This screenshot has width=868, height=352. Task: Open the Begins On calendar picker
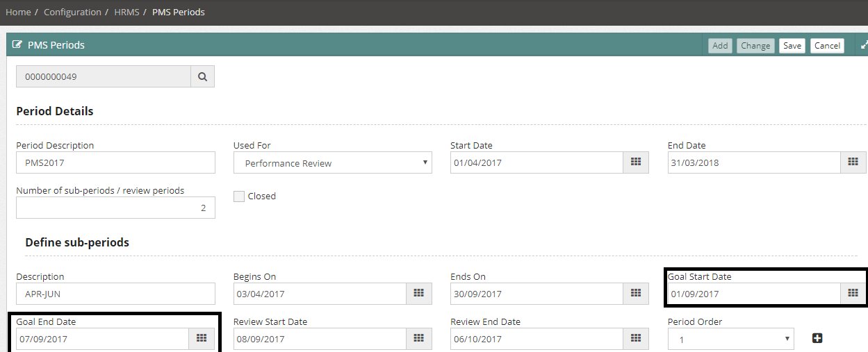(x=418, y=294)
